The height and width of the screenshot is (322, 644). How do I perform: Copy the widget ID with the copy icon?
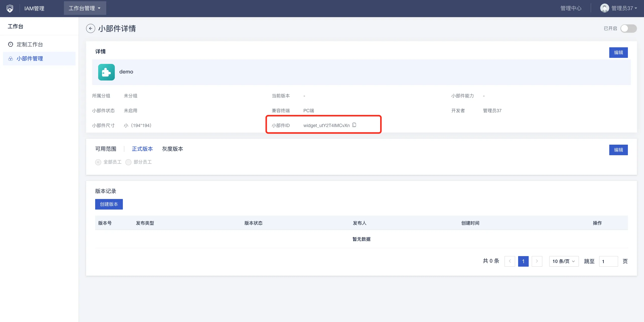pos(354,125)
